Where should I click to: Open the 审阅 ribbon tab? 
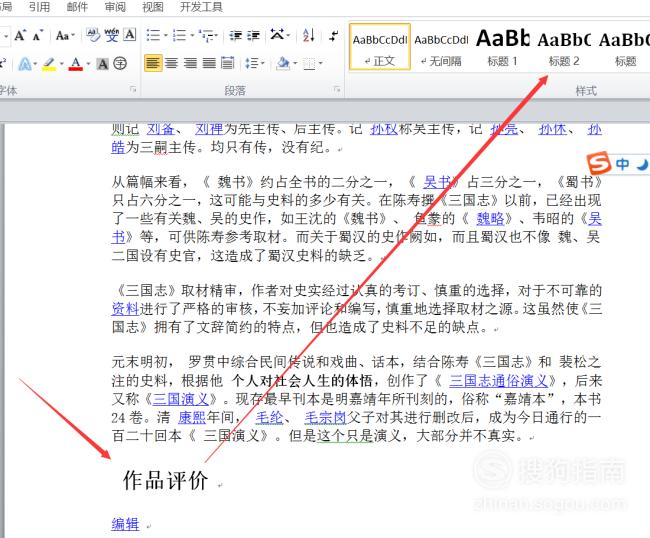pos(115,7)
